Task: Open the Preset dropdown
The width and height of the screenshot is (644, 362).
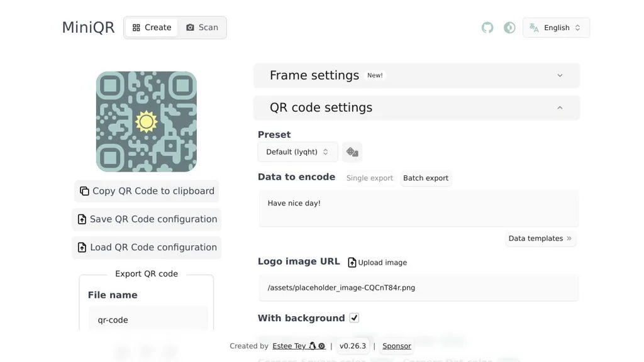Action: (x=297, y=152)
